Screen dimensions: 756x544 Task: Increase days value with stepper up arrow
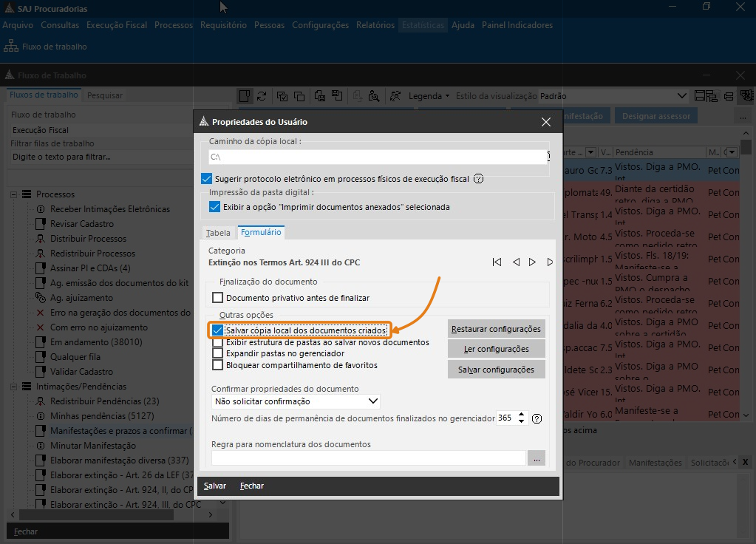coord(522,415)
